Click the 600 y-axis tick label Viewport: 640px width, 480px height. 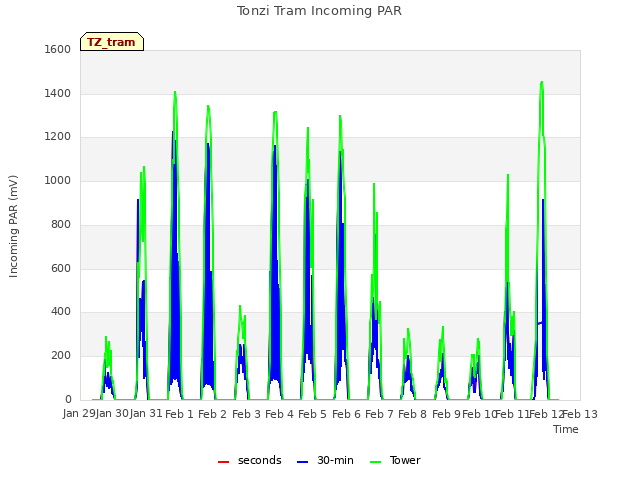coord(61,268)
